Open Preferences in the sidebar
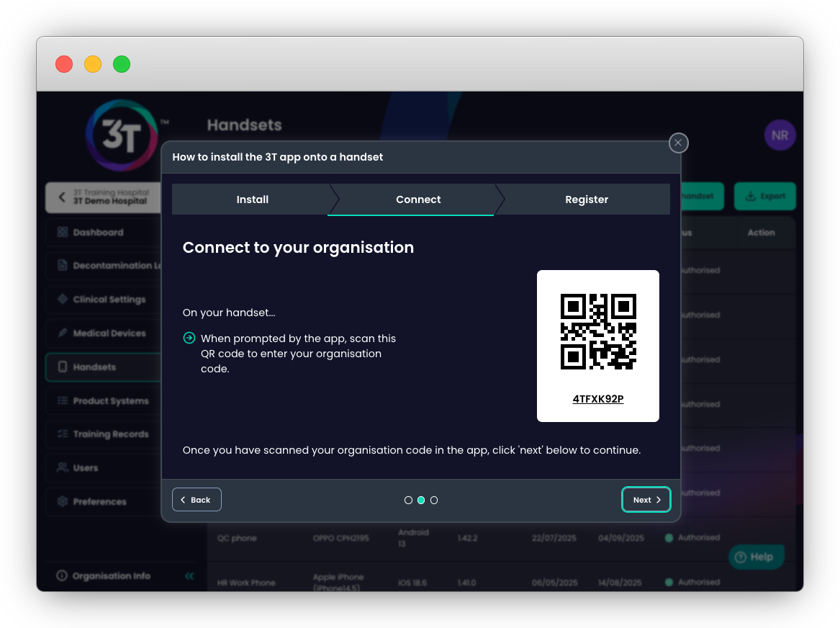The height and width of the screenshot is (628, 840). [x=103, y=501]
